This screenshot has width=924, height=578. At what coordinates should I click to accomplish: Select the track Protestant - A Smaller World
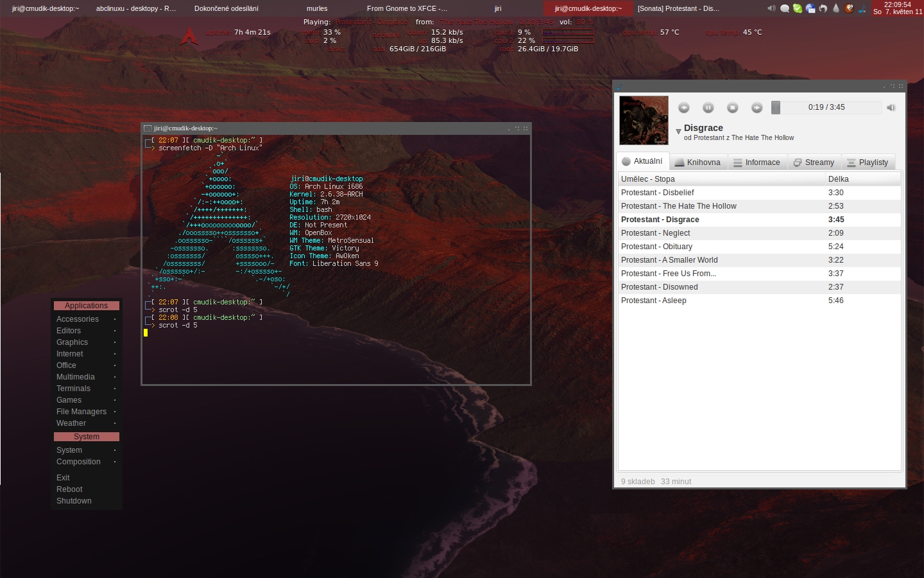point(760,260)
